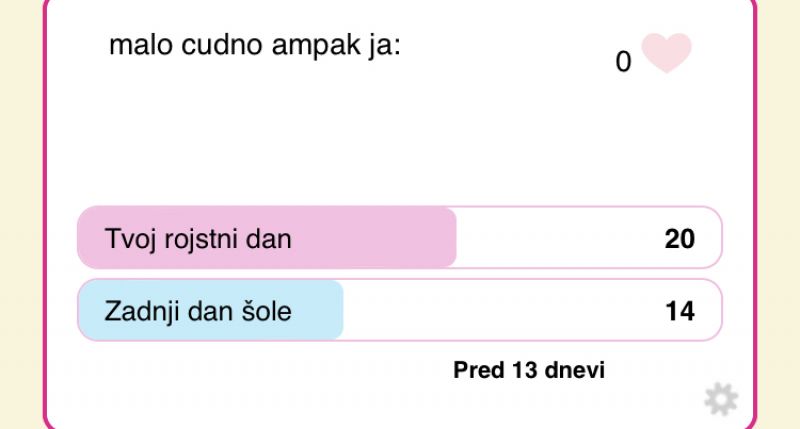Click the cream background left of the card
Screen dimensions: 800x429
20,200
